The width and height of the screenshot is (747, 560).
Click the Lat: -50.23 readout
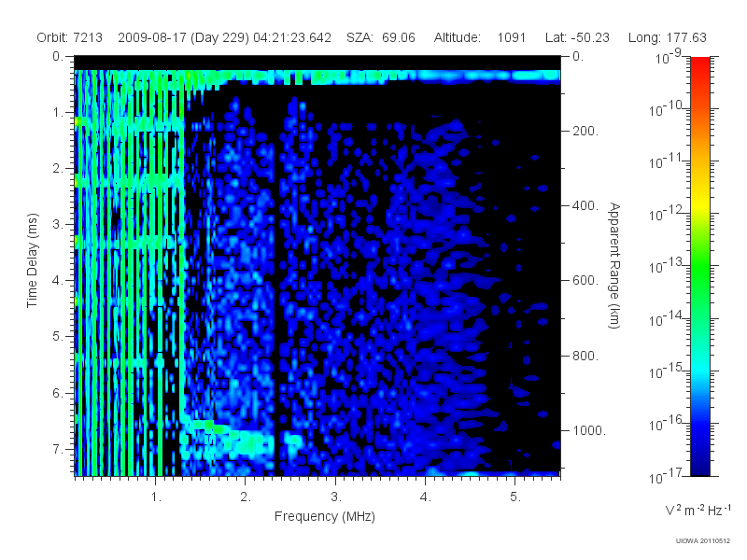pyautogui.click(x=577, y=37)
